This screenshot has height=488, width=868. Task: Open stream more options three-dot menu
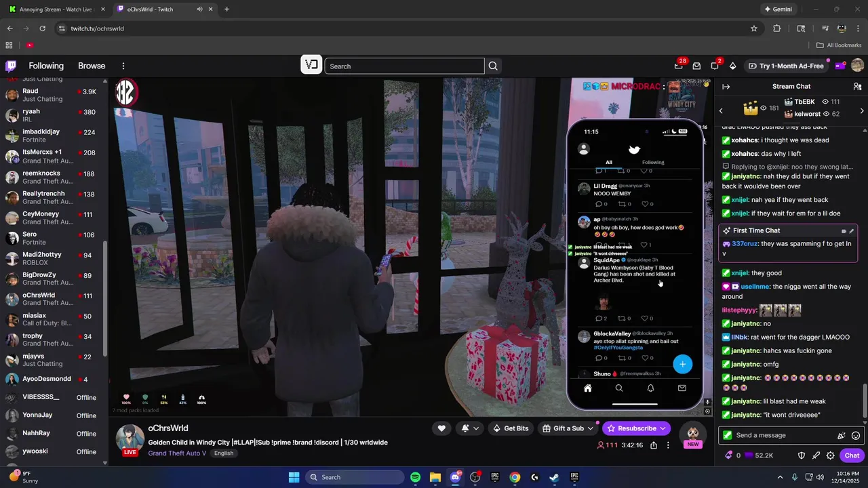(x=668, y=445)
